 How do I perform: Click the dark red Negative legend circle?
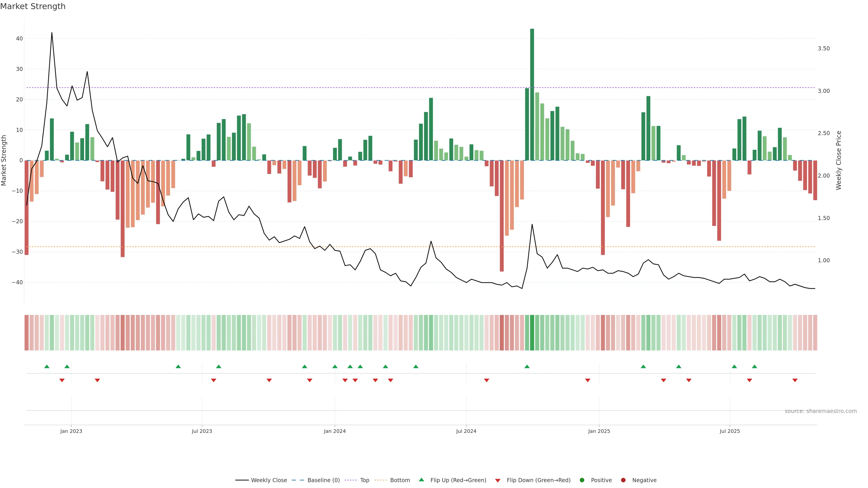click(x=623, y=480)
